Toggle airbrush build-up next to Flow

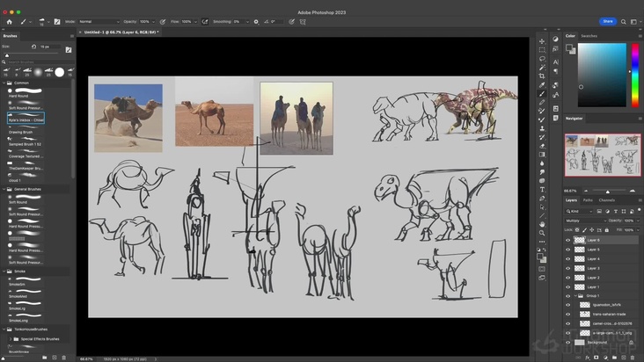pos(204,22)
